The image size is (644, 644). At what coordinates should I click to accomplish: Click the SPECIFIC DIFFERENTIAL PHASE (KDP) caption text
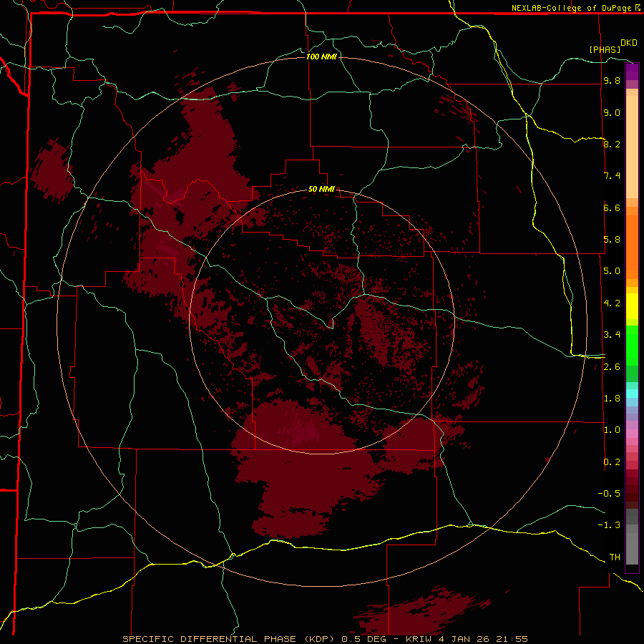tap(228, 639)
